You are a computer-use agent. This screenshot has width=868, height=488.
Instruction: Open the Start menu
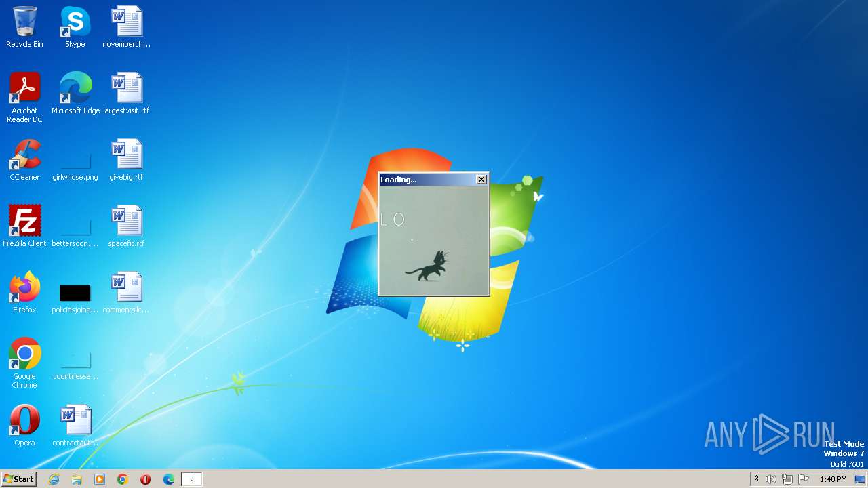point(18,479)
